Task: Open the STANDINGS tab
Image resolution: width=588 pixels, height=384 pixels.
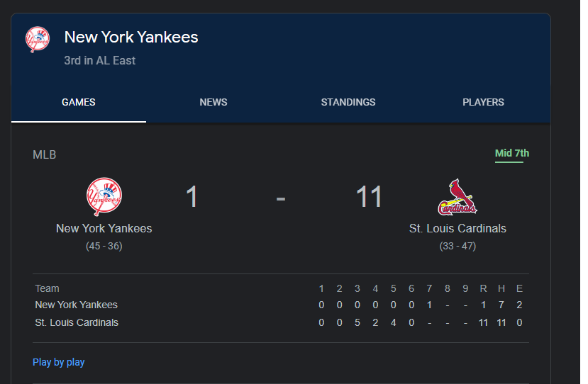Action: 348,102
